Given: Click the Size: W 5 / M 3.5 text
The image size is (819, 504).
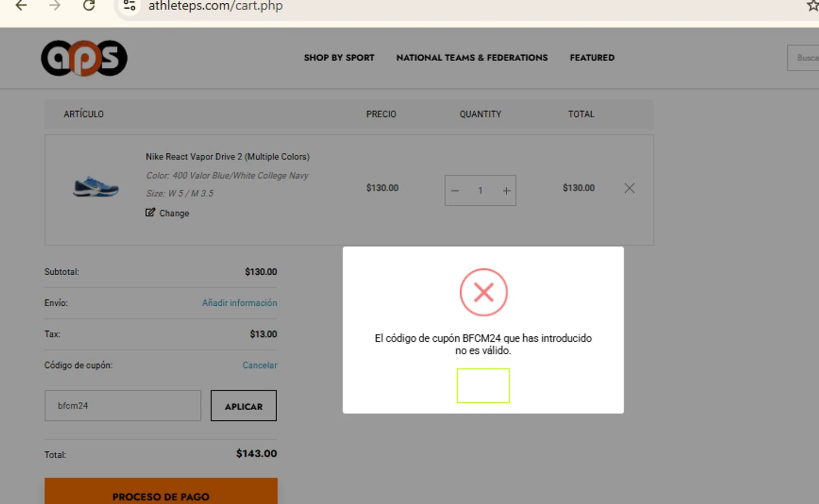Looking at the screenshot, I should pos(180,193).
